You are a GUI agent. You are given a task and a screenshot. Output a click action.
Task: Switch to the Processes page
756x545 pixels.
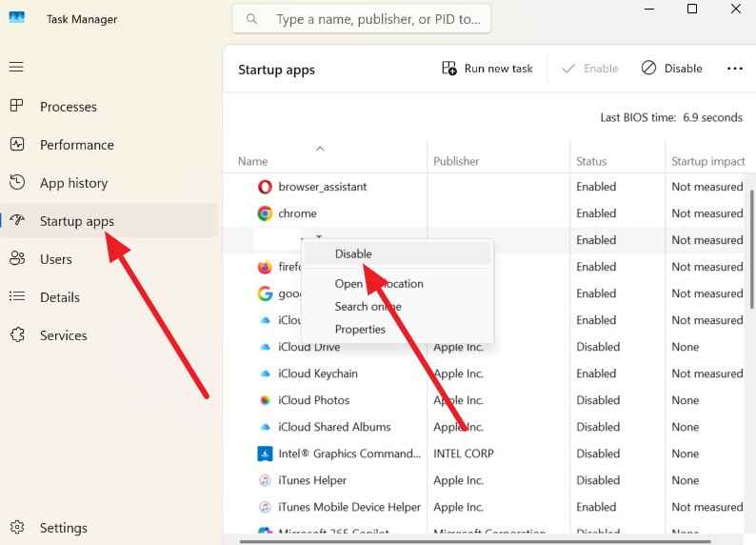(x=68, y=107)
